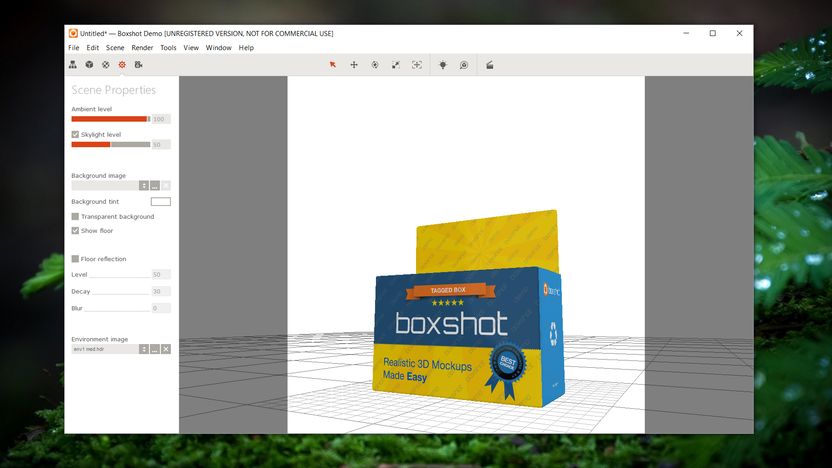This screenshot has height=468, width=832.
Task: Click the Background tint color swatch
Action: point(161,202)
